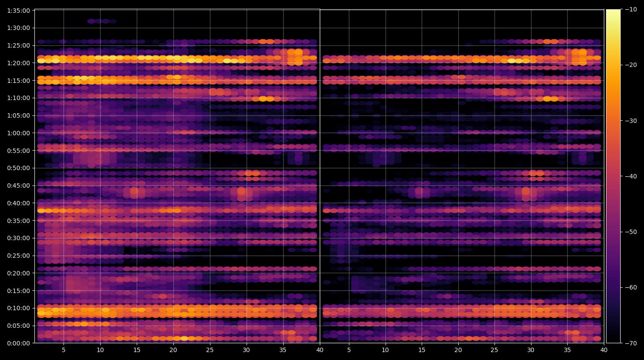Select the 0:00:00 y-axis tick label
Viewport: 644px width, 360px height.
19,343
